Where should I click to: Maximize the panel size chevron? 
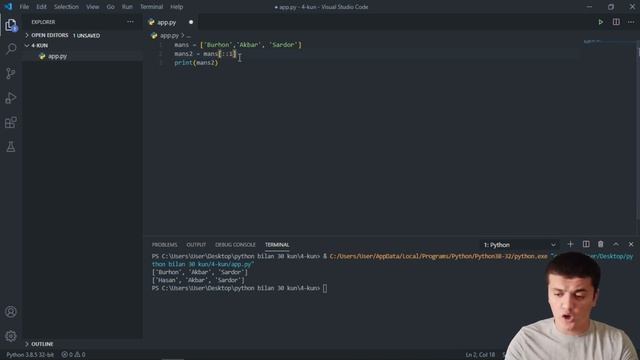[616, 244]
